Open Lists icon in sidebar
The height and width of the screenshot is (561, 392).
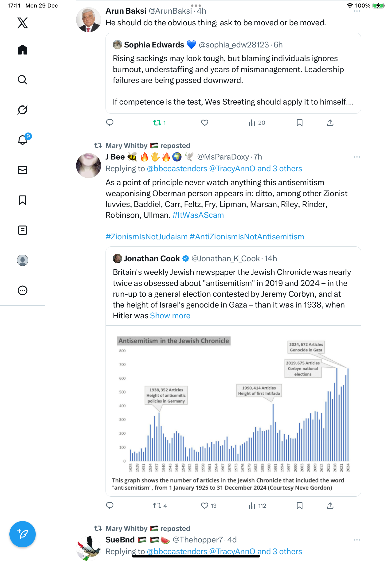pyautogui.click(x=23, y=230)
